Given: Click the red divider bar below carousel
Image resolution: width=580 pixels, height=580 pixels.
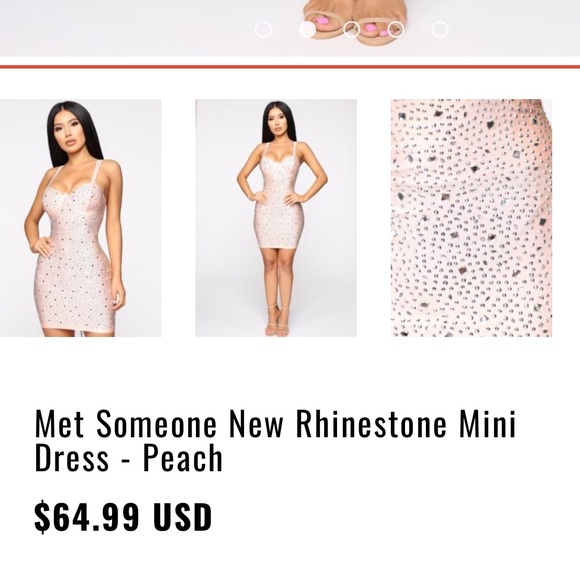Looking at the screenshot, I should tap(290, 67).
